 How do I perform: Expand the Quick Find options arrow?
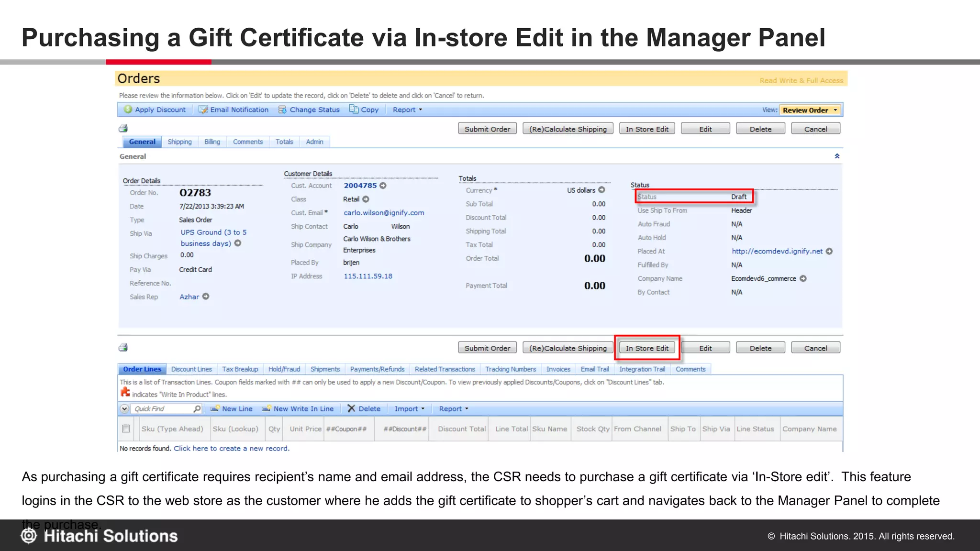point(124,408)
